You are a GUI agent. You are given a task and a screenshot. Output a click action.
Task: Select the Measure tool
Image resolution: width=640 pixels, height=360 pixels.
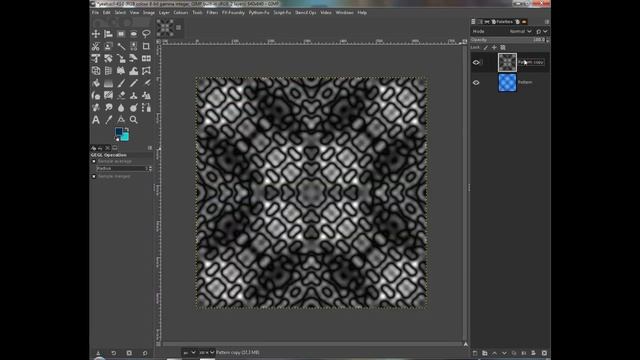(x=121, y=120)
